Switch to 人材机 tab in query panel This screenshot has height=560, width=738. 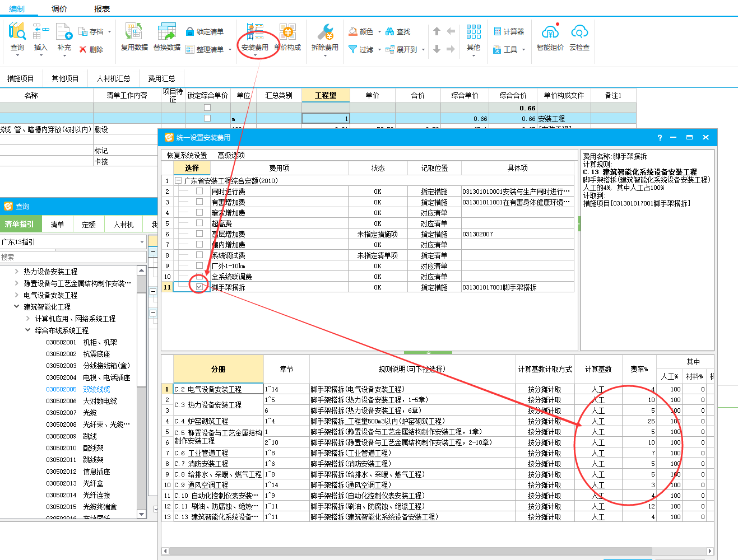pos(124,225)
